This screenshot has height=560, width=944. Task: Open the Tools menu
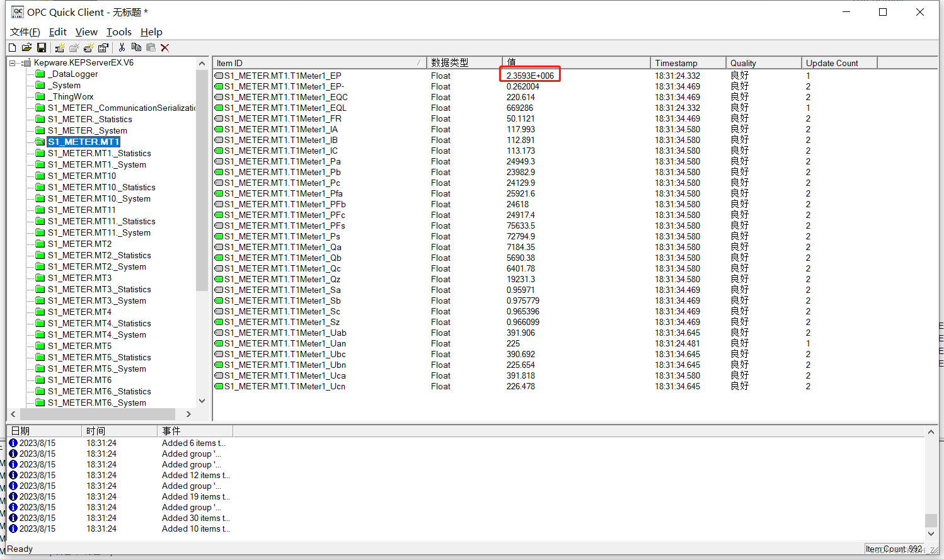119,31
